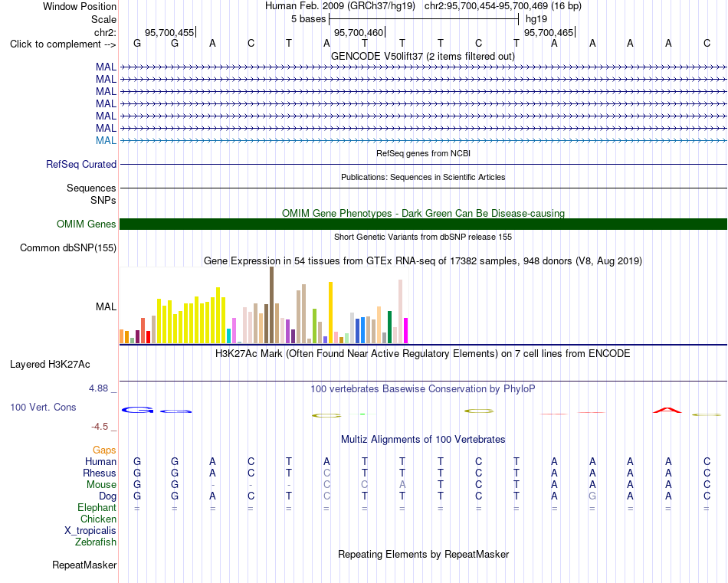The width and height of the screenshot is (728, 583).
Task: Click the orange Gaps label
Action: pyautogui.click(x=104, y=450)
